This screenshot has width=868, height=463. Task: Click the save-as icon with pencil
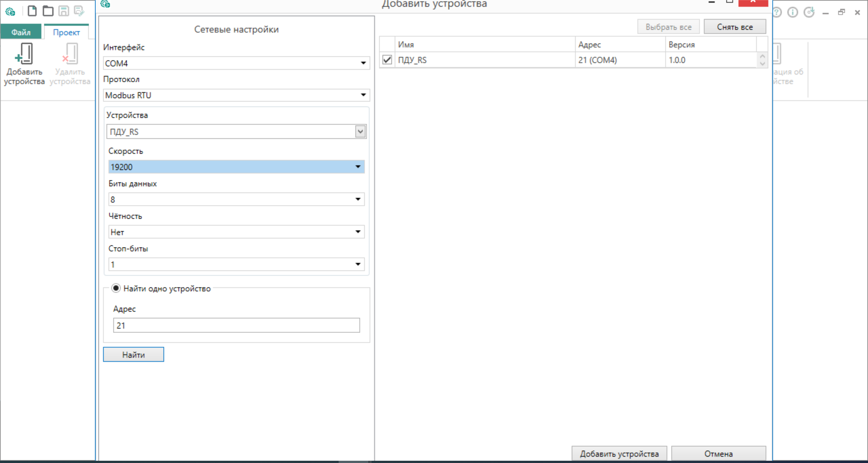pyautogui.click(x=79, y=11)
